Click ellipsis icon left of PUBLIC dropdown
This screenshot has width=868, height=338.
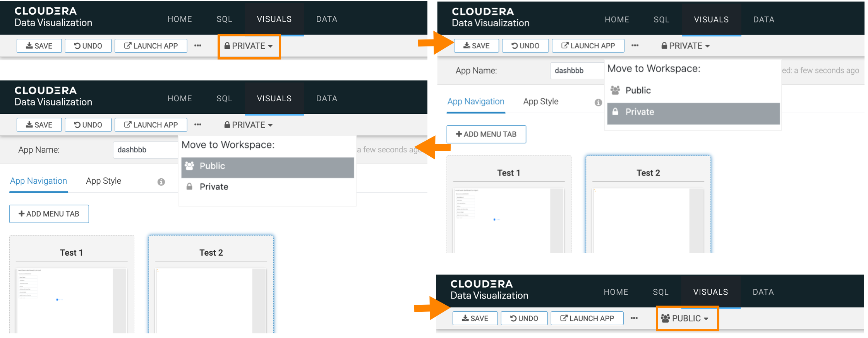(634, 318)
